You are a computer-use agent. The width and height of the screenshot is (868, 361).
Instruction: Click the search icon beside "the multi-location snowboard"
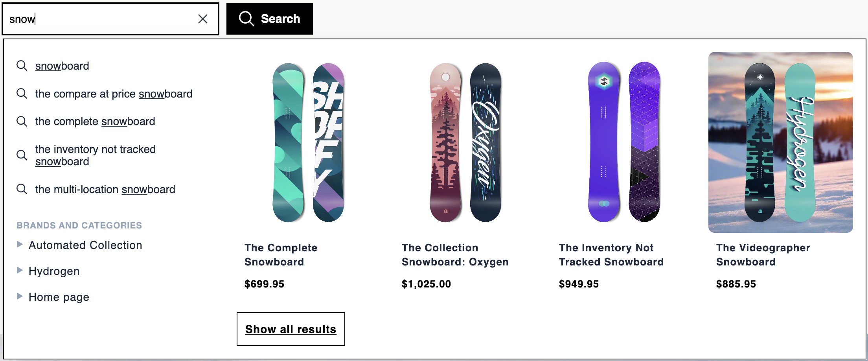tap(22, 189)
